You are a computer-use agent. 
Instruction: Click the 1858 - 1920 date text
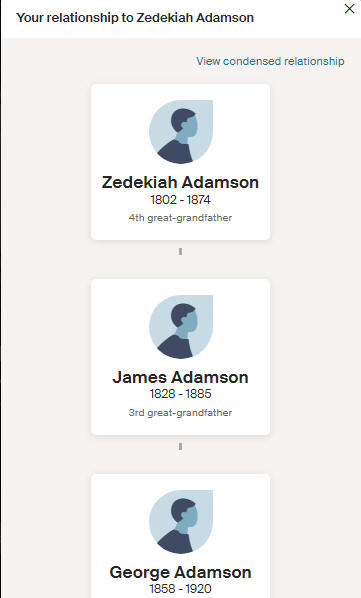pos(180,589)
